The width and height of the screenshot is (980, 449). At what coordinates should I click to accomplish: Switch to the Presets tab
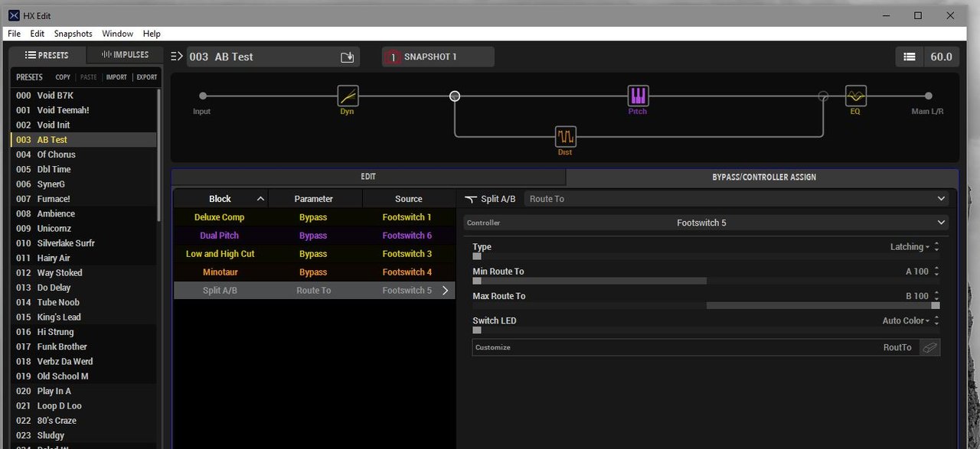pyautogui.click(x=47, y=55)
